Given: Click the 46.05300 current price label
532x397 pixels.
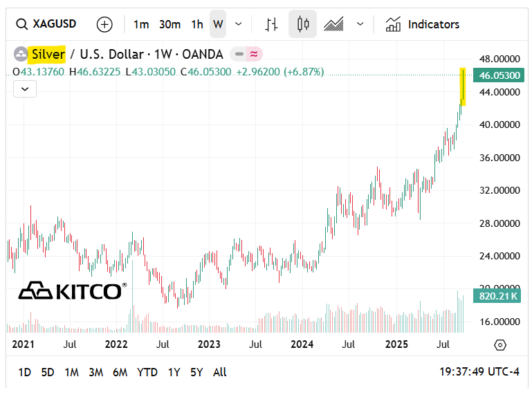Looking at the screenshot, I should (x=497, y=75).
